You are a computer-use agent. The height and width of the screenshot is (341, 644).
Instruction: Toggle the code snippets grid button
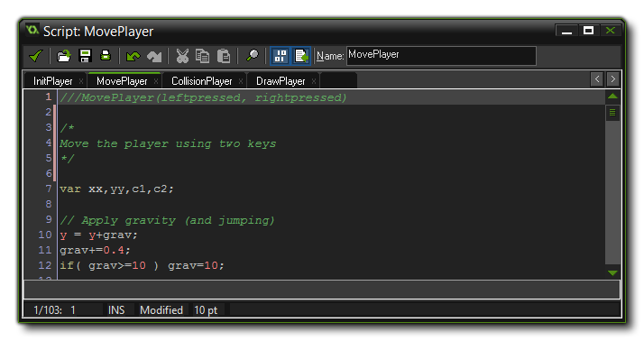[x=281, y=56]
